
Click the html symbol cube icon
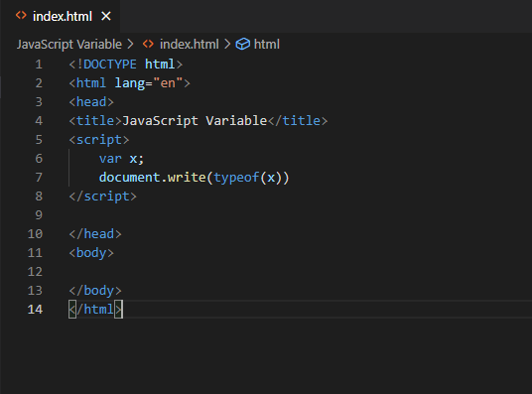point(242,44)
